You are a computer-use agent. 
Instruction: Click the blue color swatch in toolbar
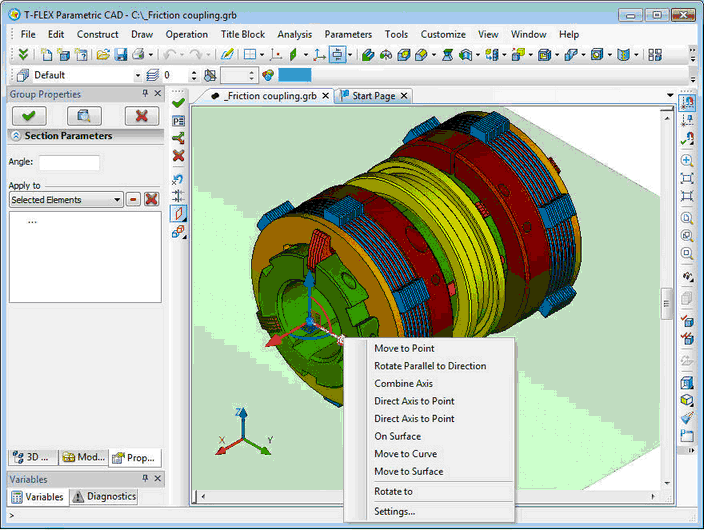pyautogui.click(x=295, y=75)
